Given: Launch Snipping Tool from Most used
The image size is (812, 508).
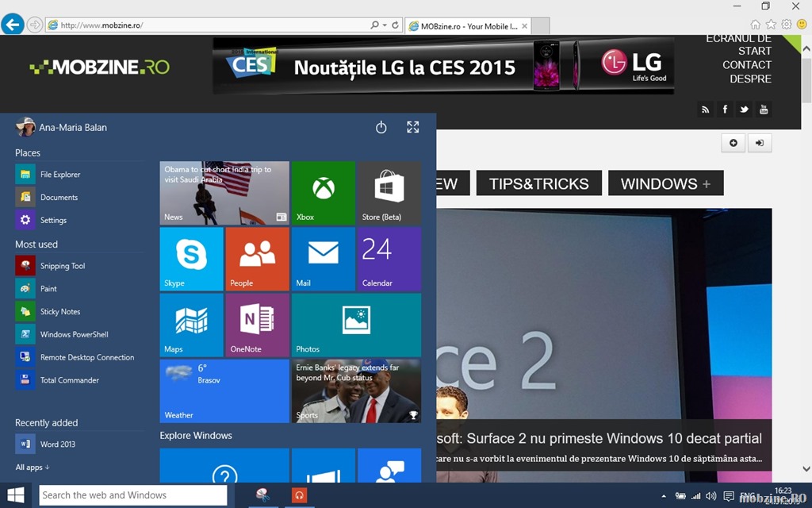Looking at the screenshot, I should [x=79, y=266].
